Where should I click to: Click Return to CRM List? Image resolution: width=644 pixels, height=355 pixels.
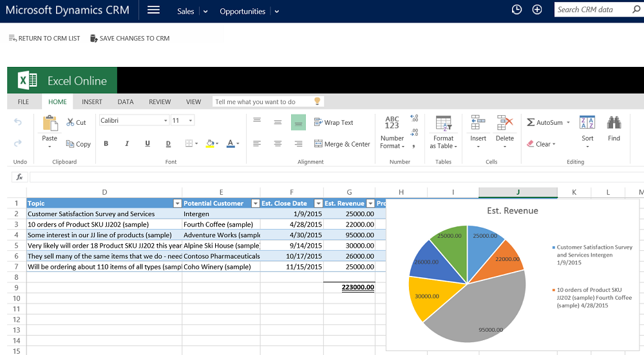pos(44,39)
